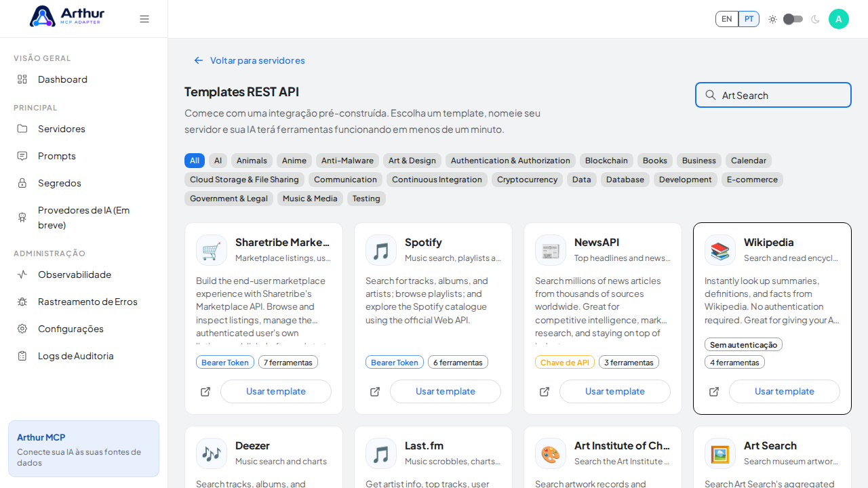
Task: Click the Segredos lock icon
Action: [x=22, y=183]
